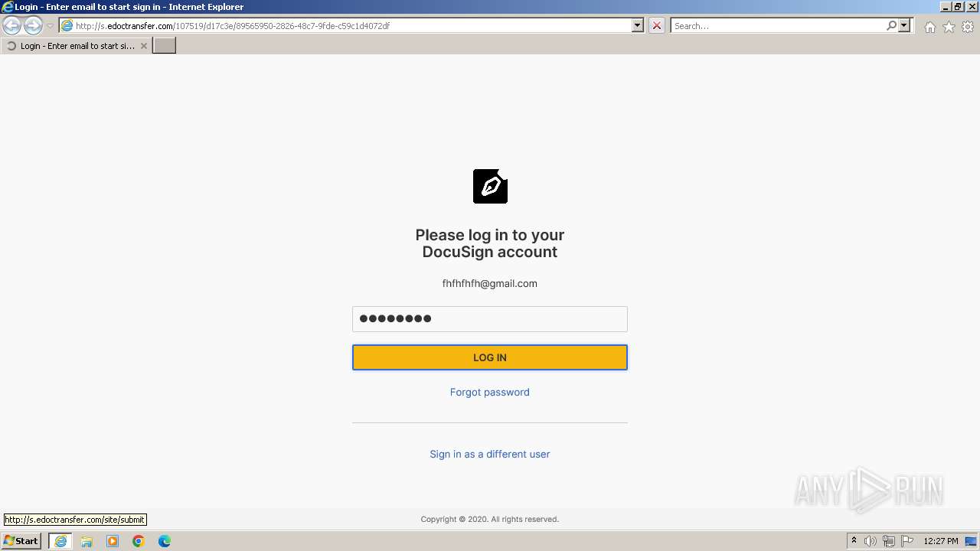
Task: Launch Edge from the taskbar
Action: click(x=165, y=541)
